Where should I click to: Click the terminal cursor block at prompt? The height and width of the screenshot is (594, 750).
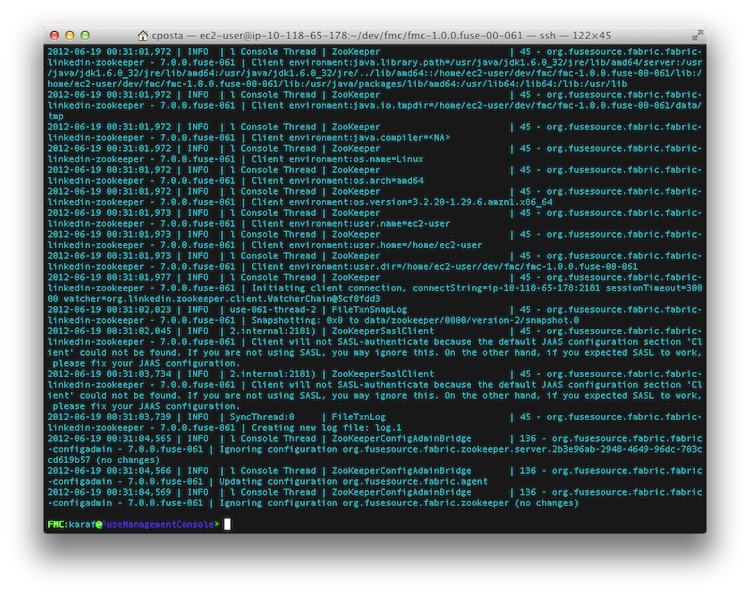point(227,524)
